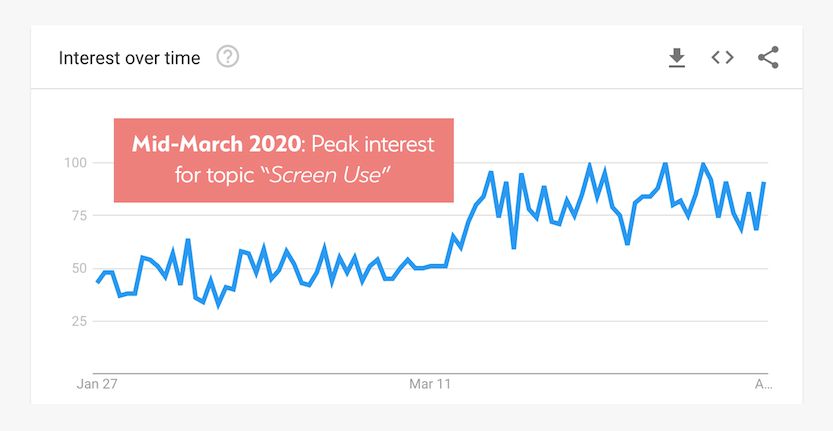Click the 100 y-axis label

(76, 163)
